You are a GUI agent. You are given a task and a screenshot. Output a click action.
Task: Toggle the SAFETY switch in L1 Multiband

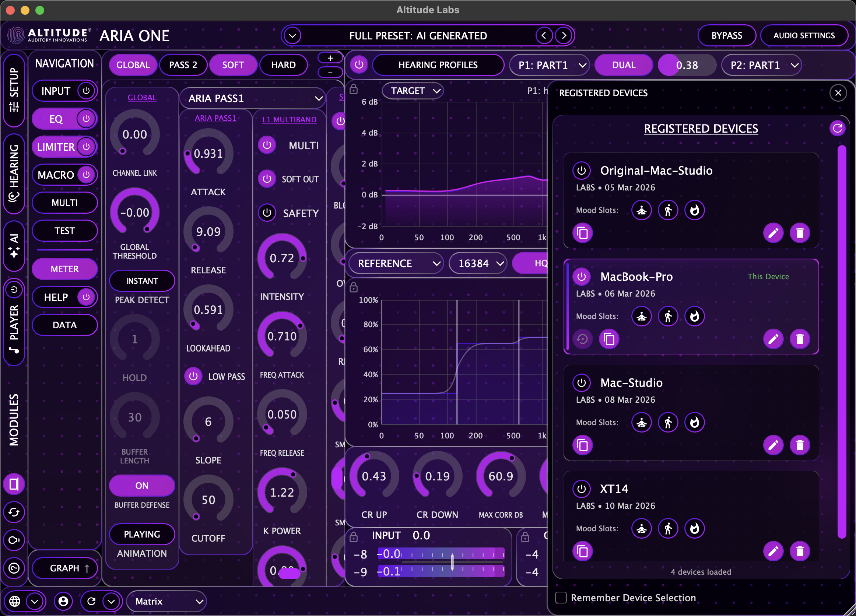pyautogui.click(x=267, y=213)
